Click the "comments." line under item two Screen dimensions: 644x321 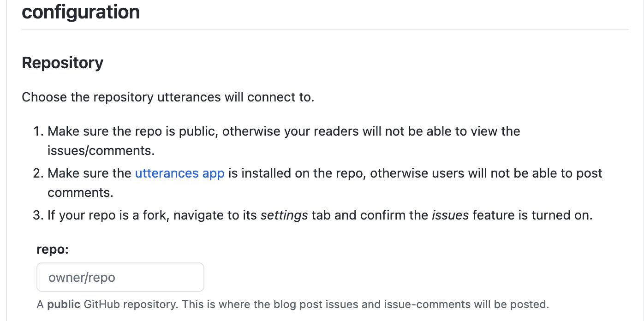[80, 192]
